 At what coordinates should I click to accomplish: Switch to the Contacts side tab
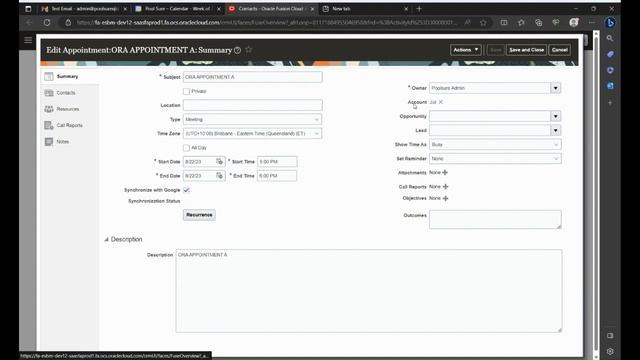[69, 93]
